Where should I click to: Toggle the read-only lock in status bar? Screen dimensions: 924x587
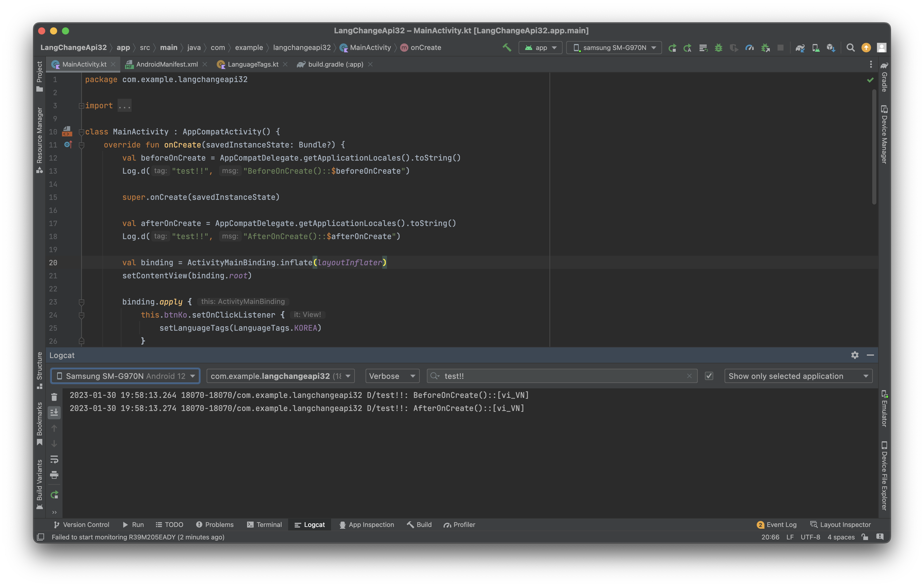[865, 537]
